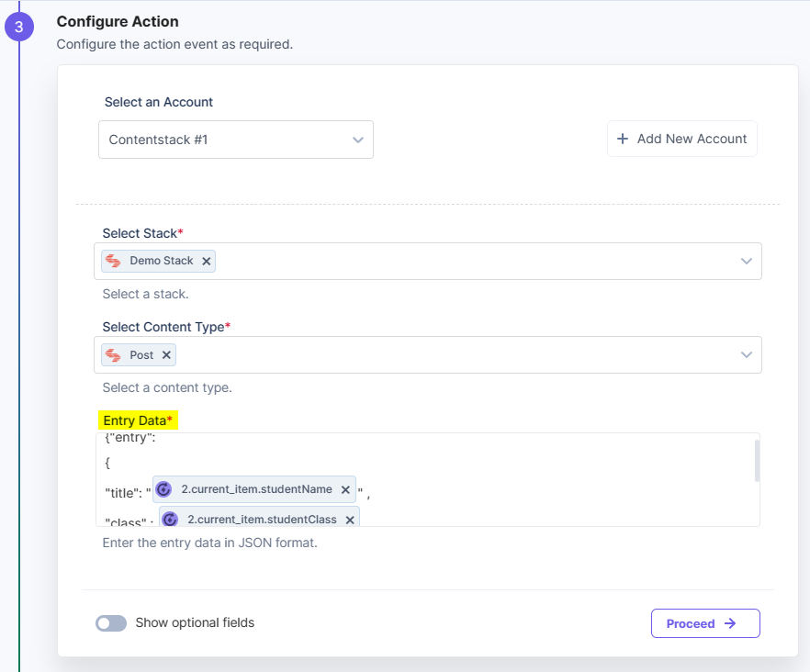
Task: Expand the Select Content Type dropdown
Action: (747, 354)
